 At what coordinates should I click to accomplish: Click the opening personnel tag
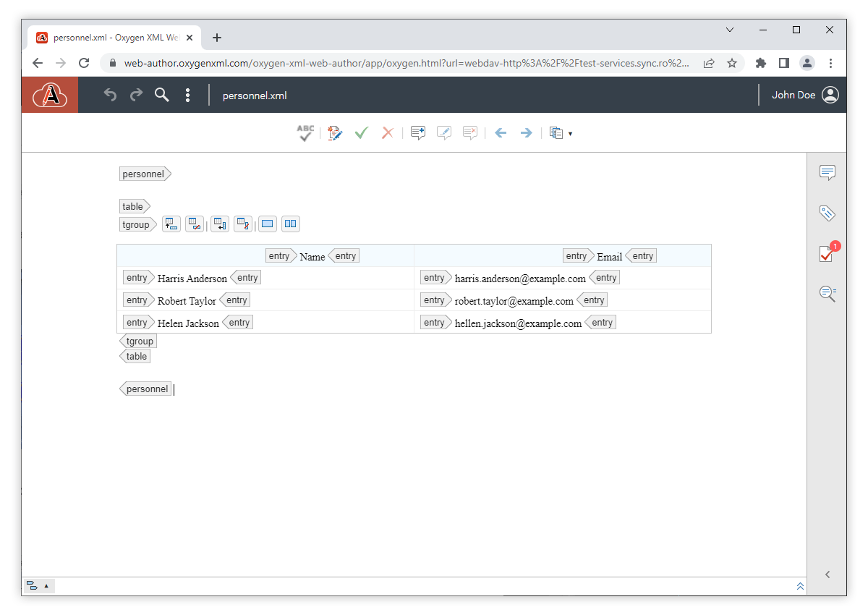click(145, 174)
